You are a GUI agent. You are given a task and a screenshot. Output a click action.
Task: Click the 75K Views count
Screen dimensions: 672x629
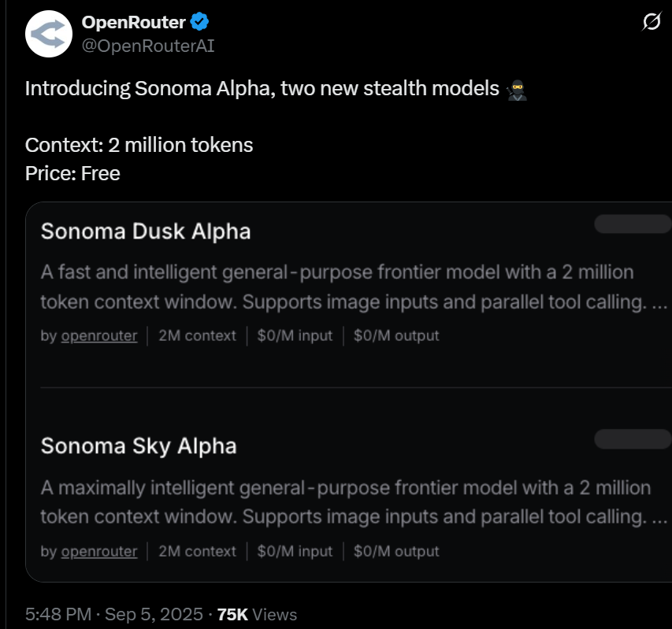tap(256, 614)
